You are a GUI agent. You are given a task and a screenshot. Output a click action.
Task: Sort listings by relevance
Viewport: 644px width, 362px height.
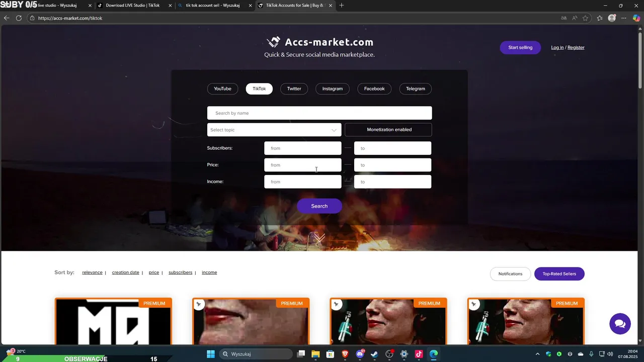(92, 273)
